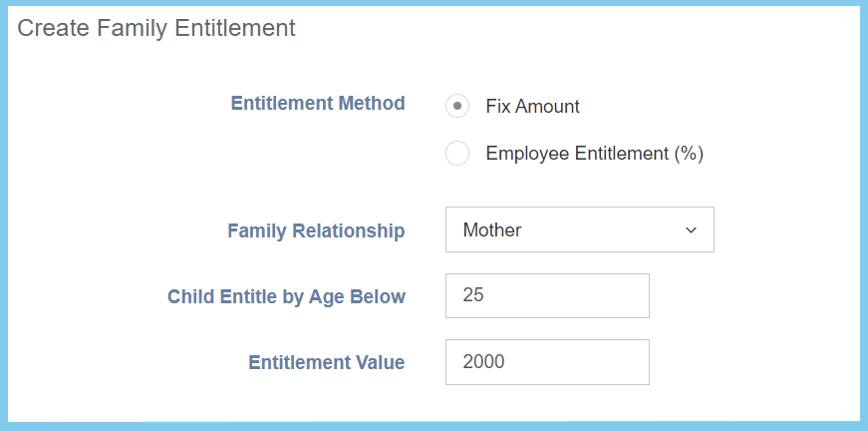Click the empty radio circle beside Employee Entitlement
Image resolution: width=868 pixels, height=431 pixels.
coord(457,154)
